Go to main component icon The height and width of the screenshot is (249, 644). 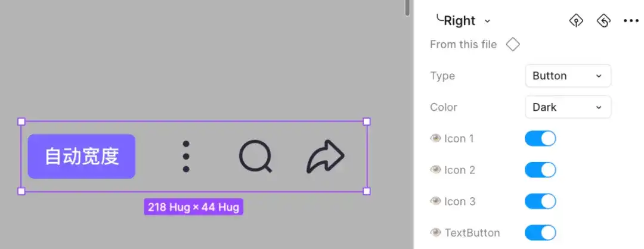[x=575, y=21]
